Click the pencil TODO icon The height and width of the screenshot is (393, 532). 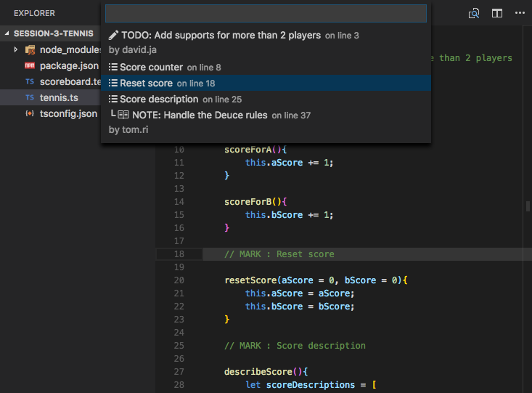113,36
